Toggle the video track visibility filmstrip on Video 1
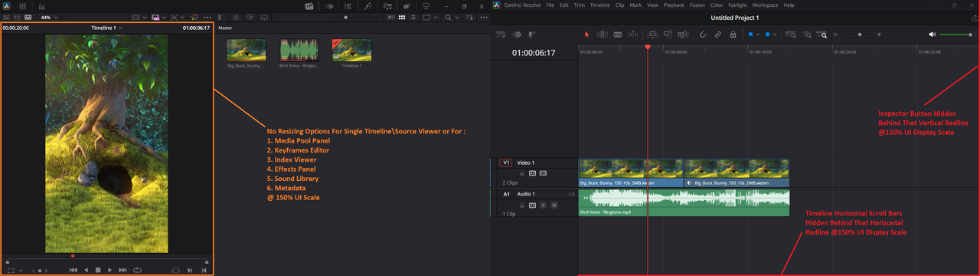This screenshot has width=980, height=276. pyautogui.click(x=543, y=173)
